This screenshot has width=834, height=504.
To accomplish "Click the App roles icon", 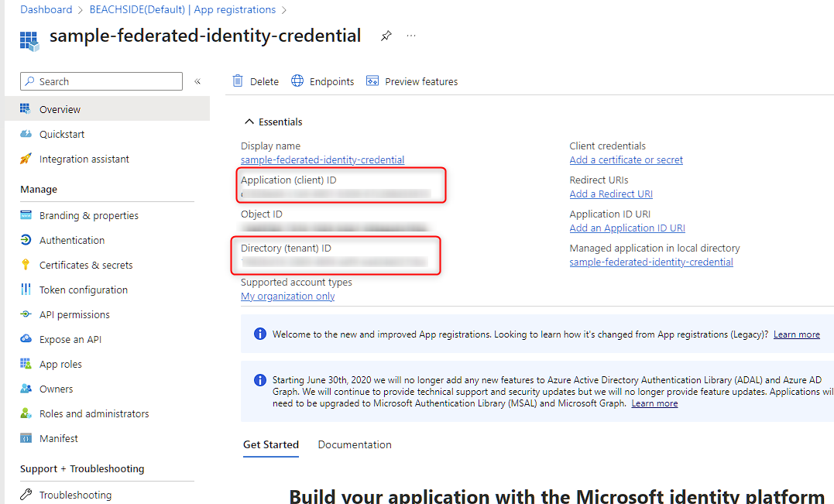I will [x=26, y=364].
